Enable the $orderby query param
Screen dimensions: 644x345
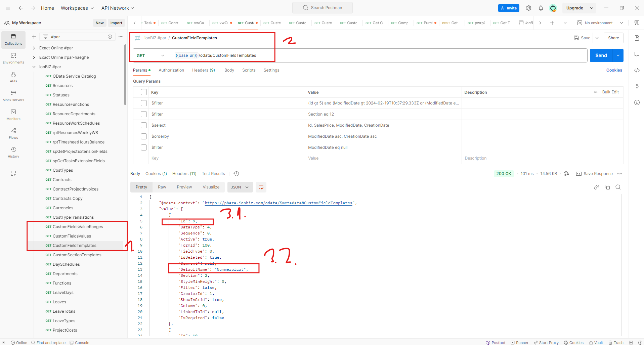tap(144, 136)
